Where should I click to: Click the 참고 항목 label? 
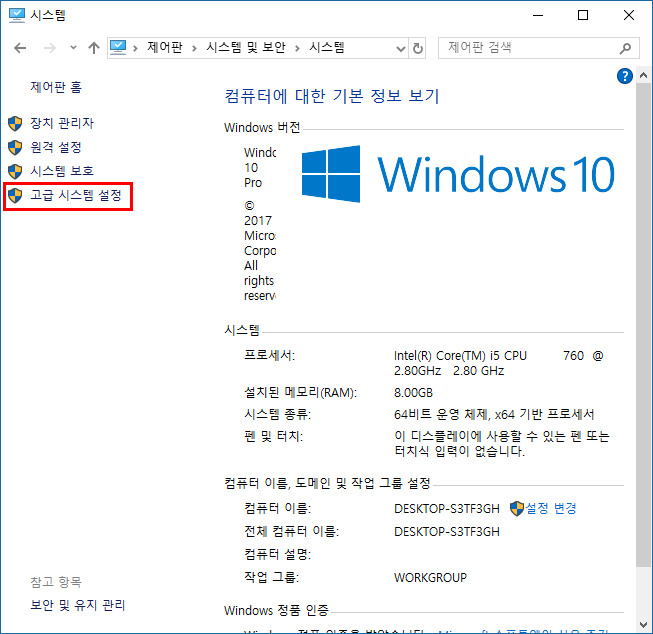[x=56, y=582]
